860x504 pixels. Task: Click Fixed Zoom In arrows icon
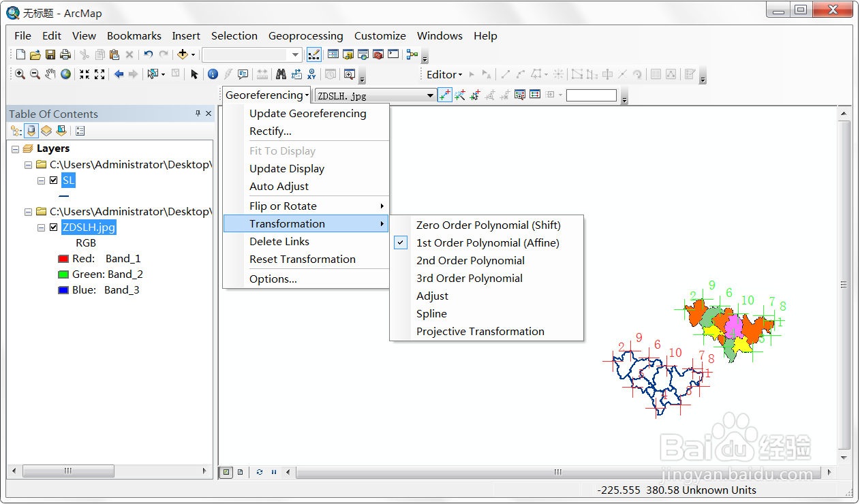point(85,74)
